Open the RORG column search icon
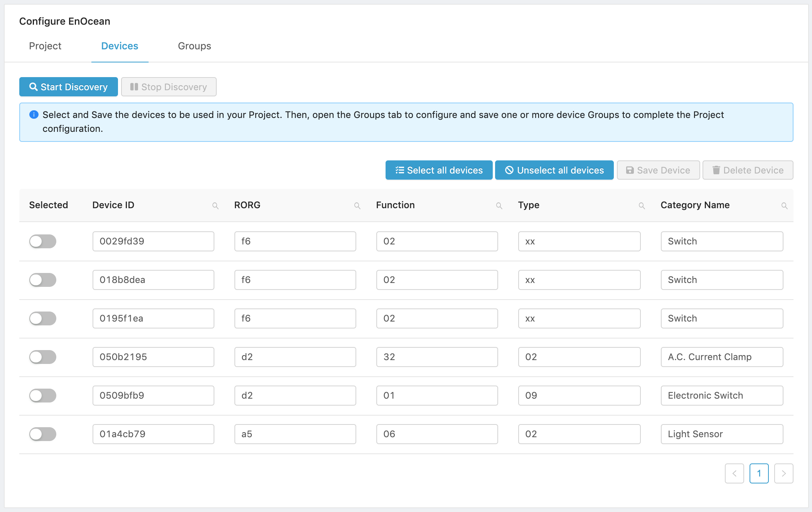The width and height of the screenshot is (812, 512). pyautogui.click(x=357, y=206)
